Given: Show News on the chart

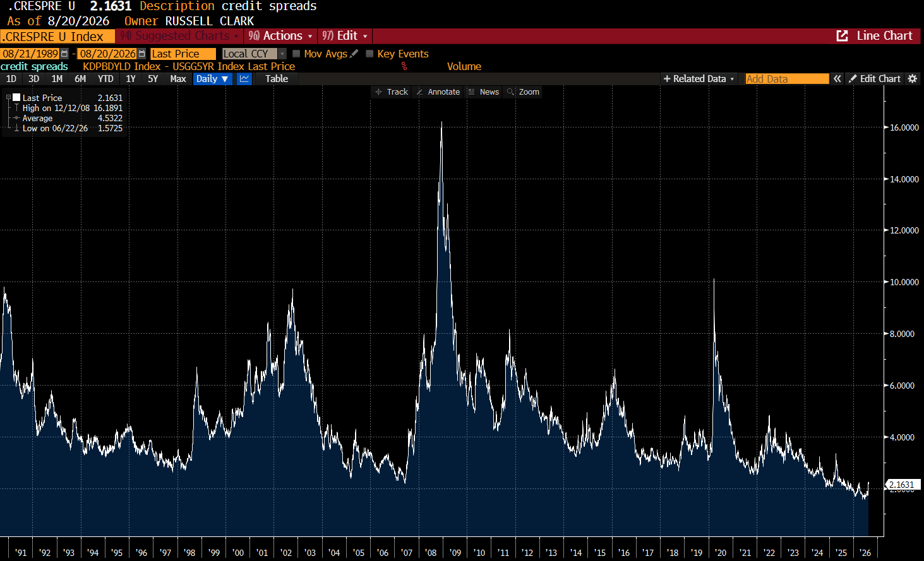Looking at the screenshot, I should (x=483, y=92).
